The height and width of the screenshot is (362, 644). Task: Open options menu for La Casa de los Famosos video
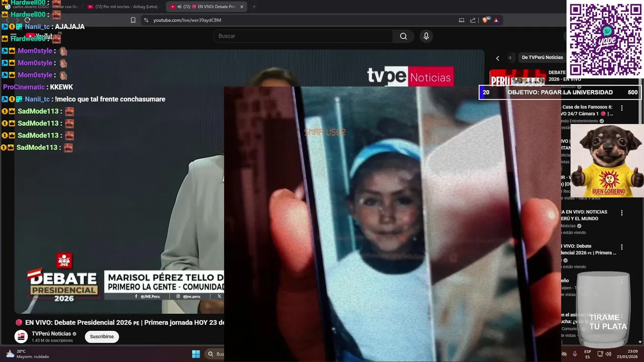(x=622, y=108)
